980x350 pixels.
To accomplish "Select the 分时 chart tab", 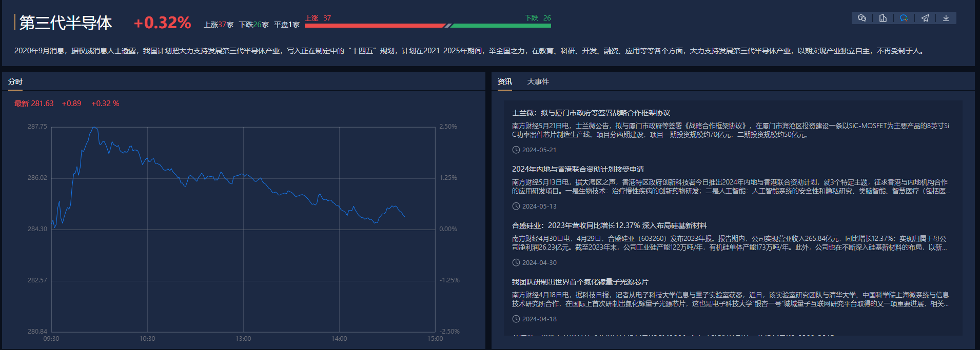I will pyautogui.click(x=15, y=81).
